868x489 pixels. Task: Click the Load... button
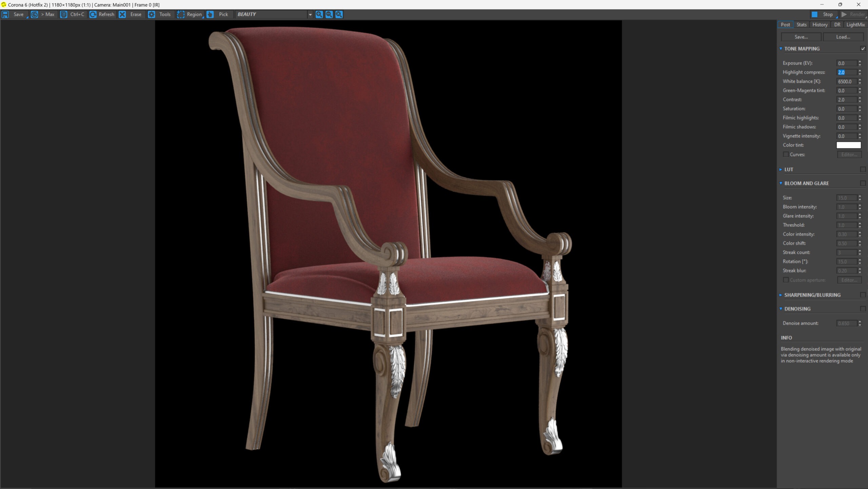coord(843,37)
